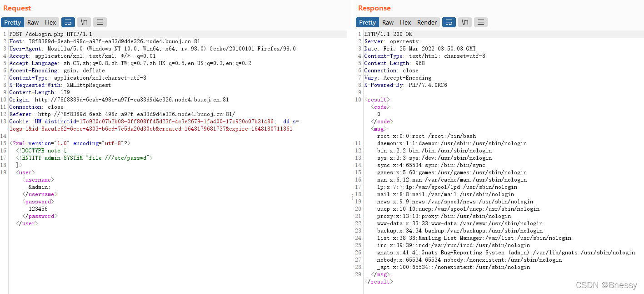Image resolution: width=644 pixels, height=294 pixels.
Task: Click the Host header line in request
Action: (105, 41)
